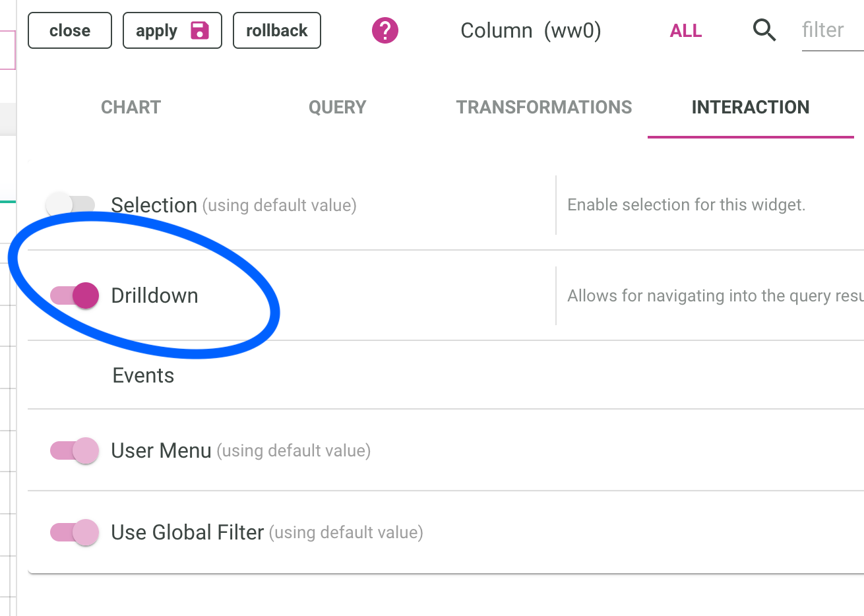Click the close button
This screenshot has width=864, height=616.
[x=70, y=30]
